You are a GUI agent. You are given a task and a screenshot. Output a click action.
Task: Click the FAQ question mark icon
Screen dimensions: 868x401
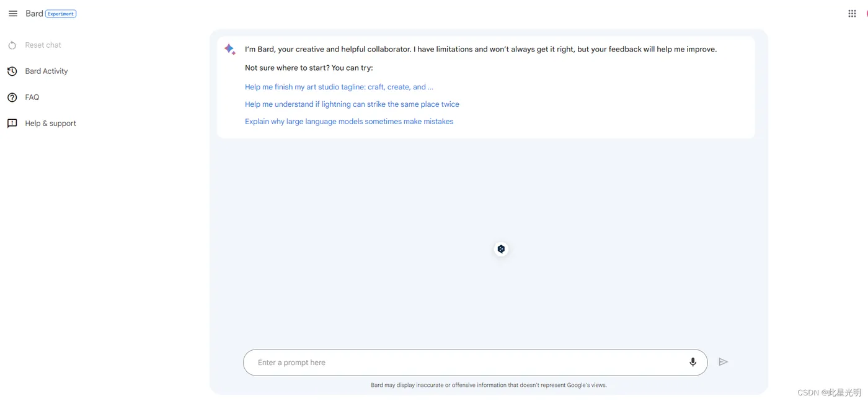pyautogui.click(x=12, y=97)
